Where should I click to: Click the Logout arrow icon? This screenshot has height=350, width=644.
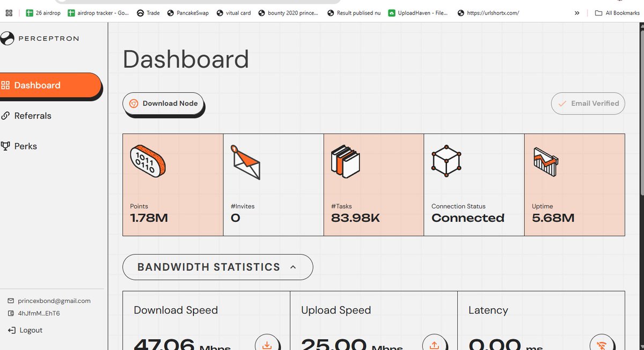11,330
